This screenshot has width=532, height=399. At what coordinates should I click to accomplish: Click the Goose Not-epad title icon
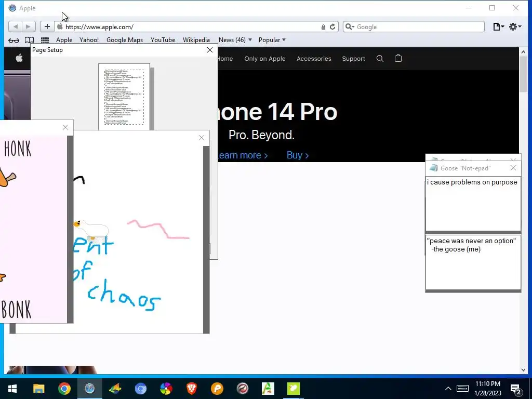click(x=433, y=168)
